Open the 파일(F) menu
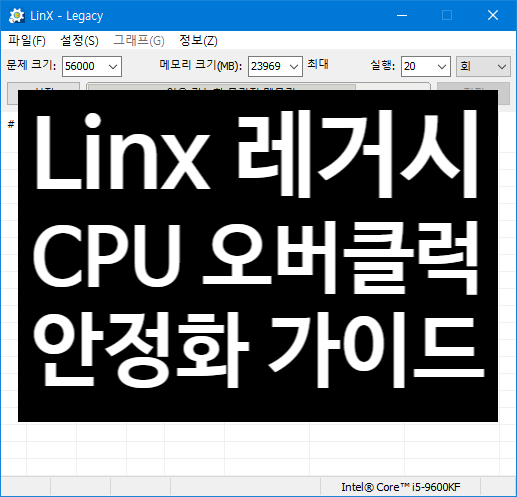 (27, 41)
